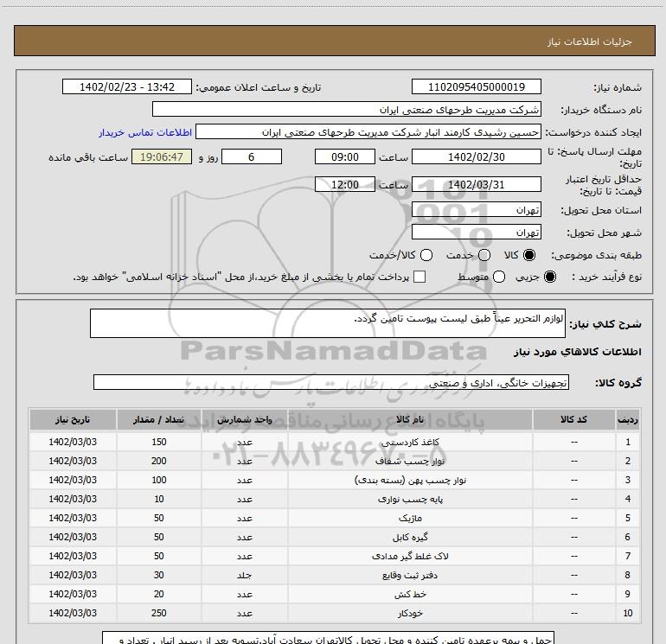Viewport: 666px width, 644px height.
Task: Click the نوار چسب شفاف item name
Action: click(410, 461)
